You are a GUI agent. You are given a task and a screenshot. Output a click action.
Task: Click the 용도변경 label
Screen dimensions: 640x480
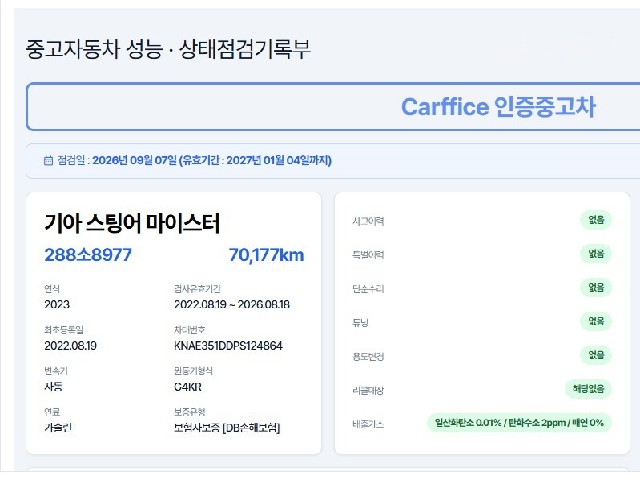368,356
